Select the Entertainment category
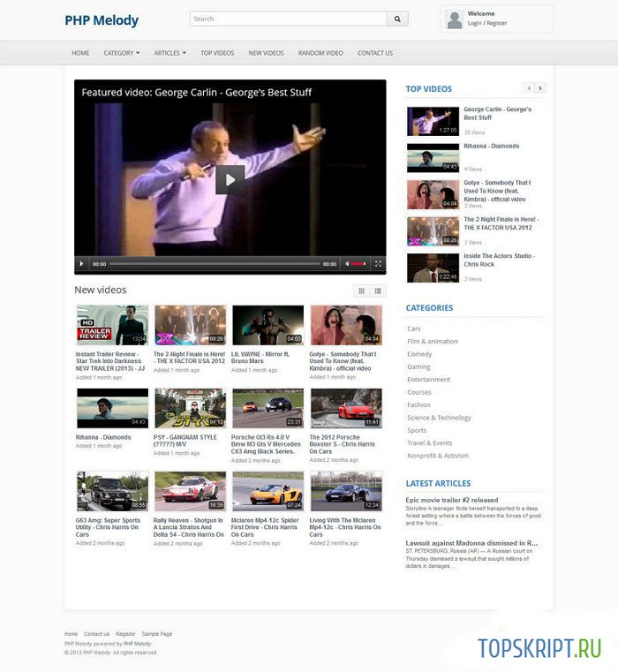 pyautogui.click(x=428, y=380)
